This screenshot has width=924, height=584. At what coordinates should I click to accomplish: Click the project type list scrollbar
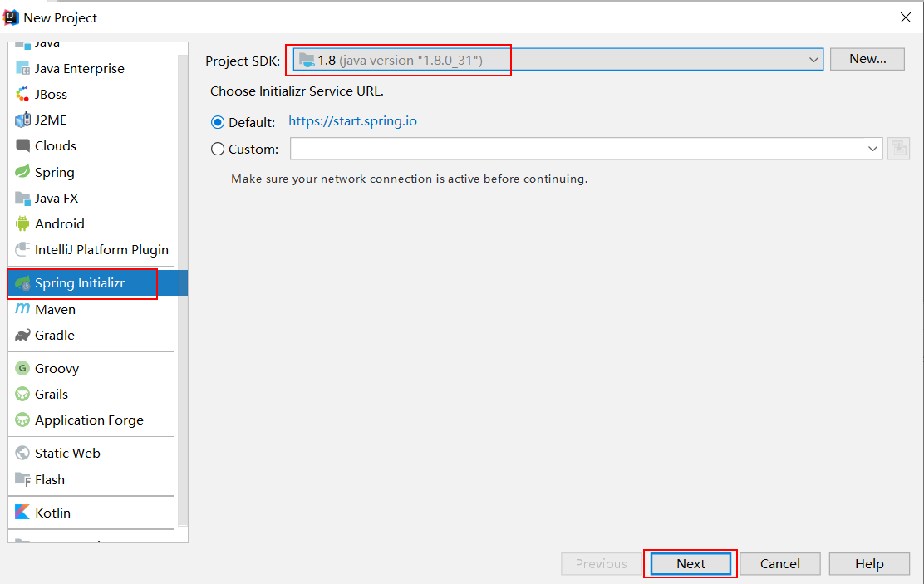[183, 289]
